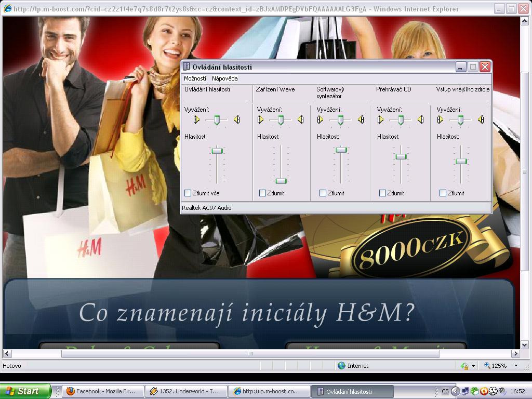
Task: Click the Internet zone globe icon in status bar
Action: pyautogui.click(x=341, y=365)
